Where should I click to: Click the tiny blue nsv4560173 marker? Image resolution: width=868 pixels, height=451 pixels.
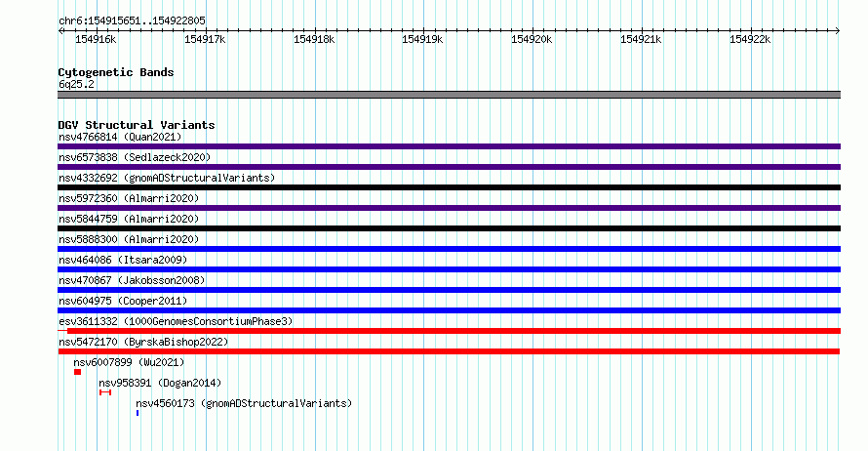[138, 413]
